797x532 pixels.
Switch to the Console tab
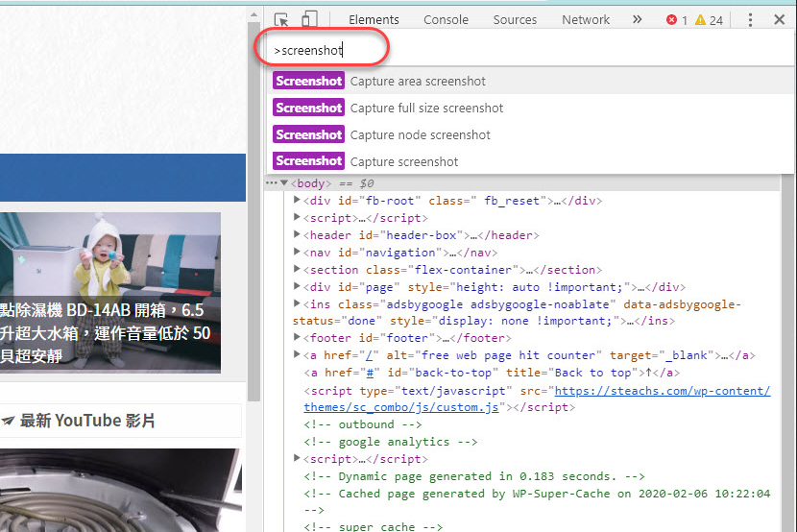(x=446, y=20)
